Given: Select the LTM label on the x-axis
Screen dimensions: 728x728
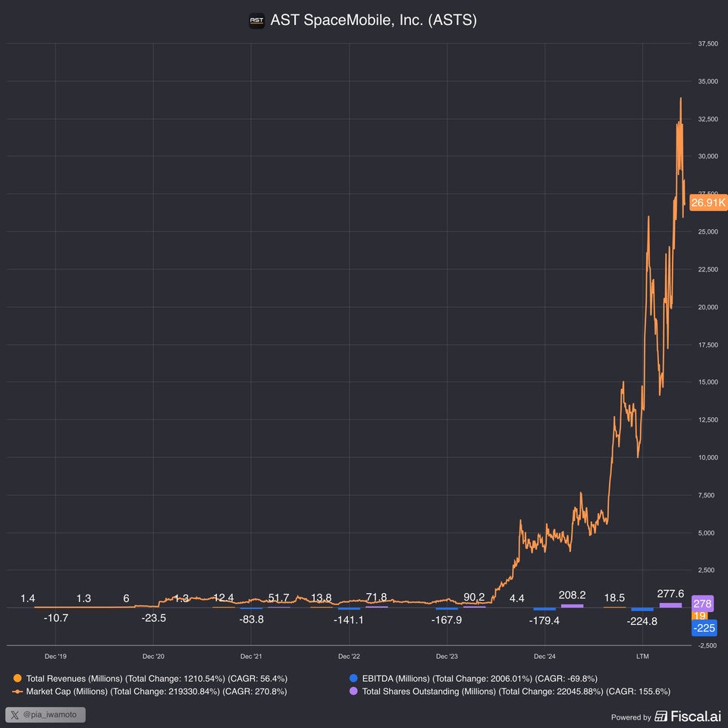Looking at the screenshot, I should 642,656.
